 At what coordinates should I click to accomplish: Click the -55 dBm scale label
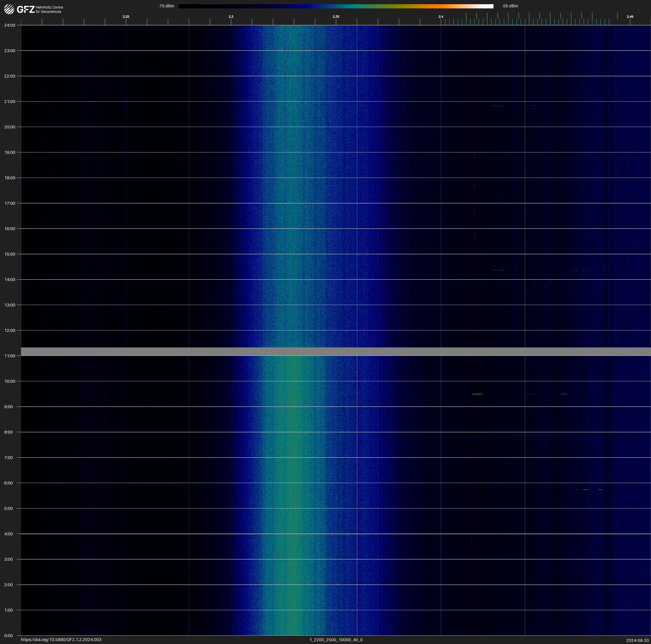[x=509, y=6]
